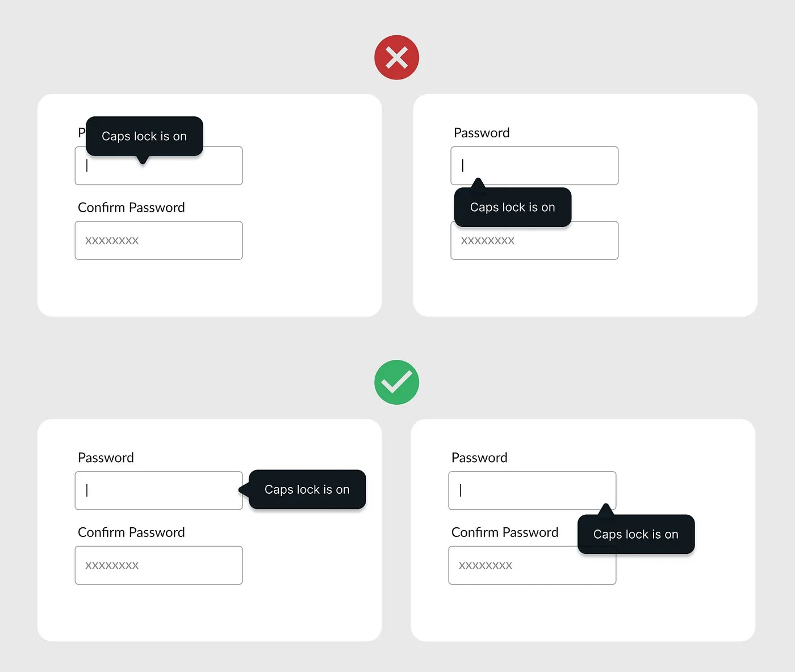Click the left-pointing arrow of the side tooltip
The height and width of the screenshot is (672, 795).
[244, 489]
